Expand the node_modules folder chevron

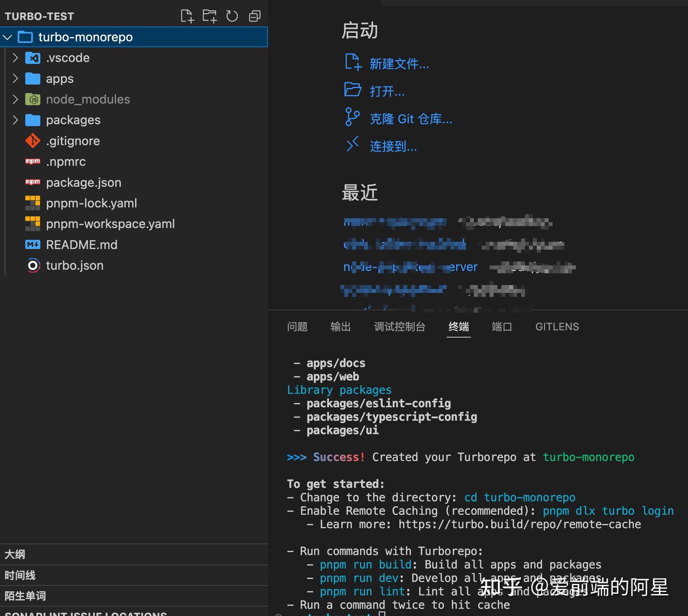pos(15,99)
